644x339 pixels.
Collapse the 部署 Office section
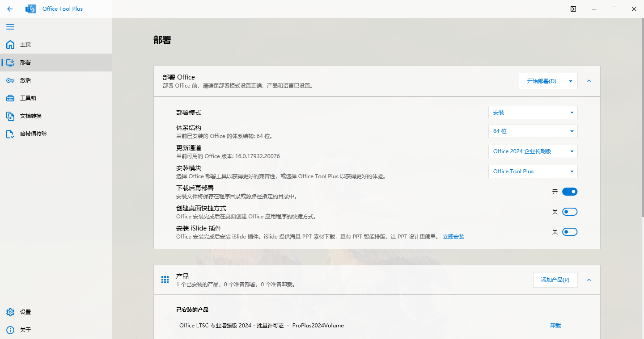pyautogui.click(x=589, y=81)
